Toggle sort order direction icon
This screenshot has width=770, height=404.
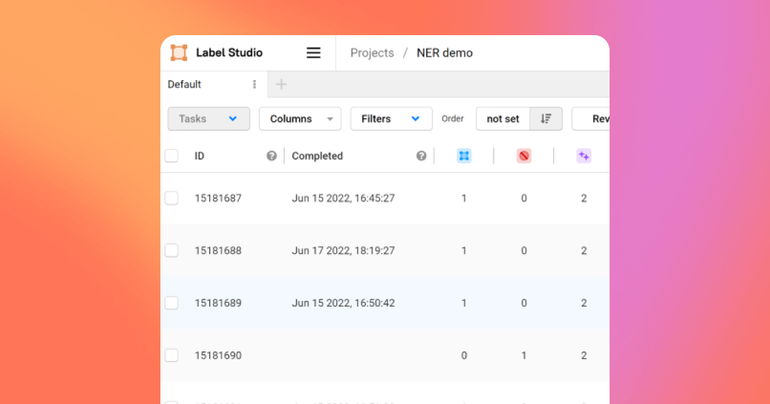(546, 119)
